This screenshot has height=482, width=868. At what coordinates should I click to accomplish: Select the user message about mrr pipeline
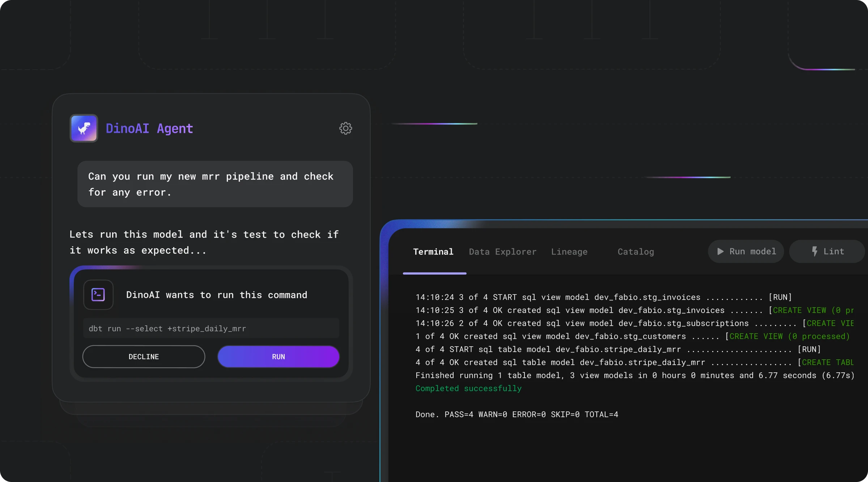pos(215,184)
